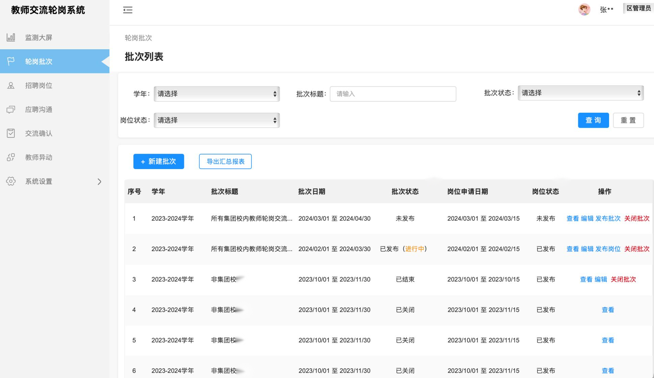Click 编辑 link in row 3

pos(601,279)
